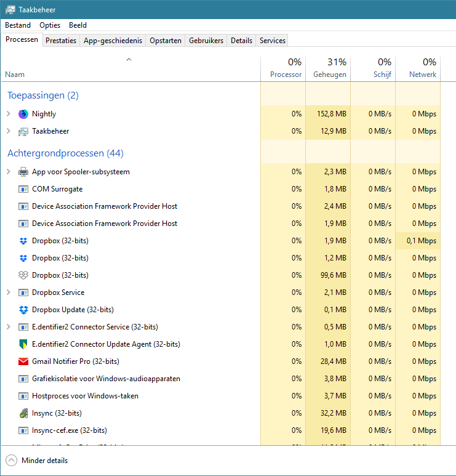Click the Nightly browser icon
456x476 pixels.
pyautogui.click(x=23, y=114)
